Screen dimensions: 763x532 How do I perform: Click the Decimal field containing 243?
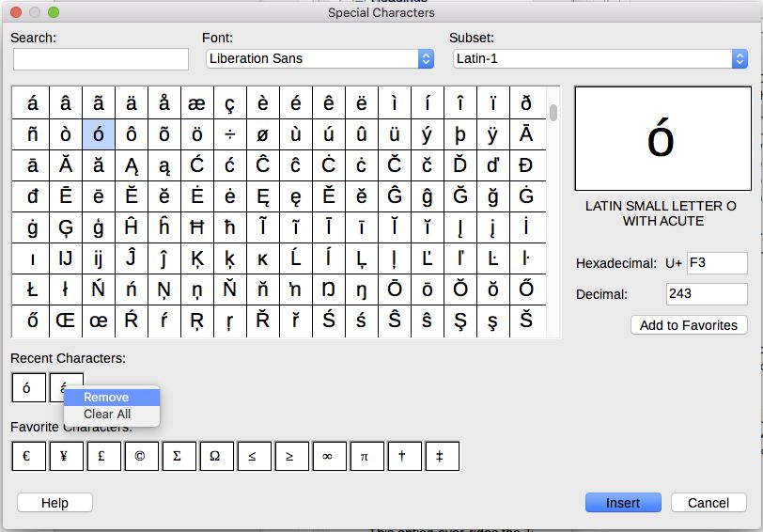tap(706, 294)
